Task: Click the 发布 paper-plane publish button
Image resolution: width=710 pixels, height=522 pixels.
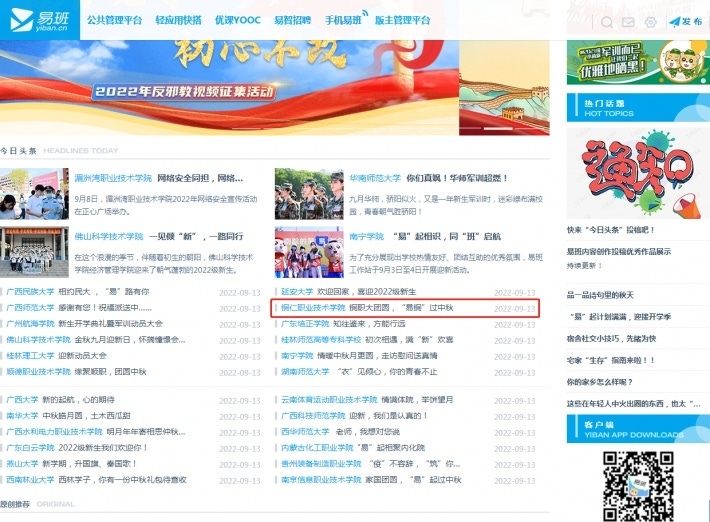Action: click(686, 22)
